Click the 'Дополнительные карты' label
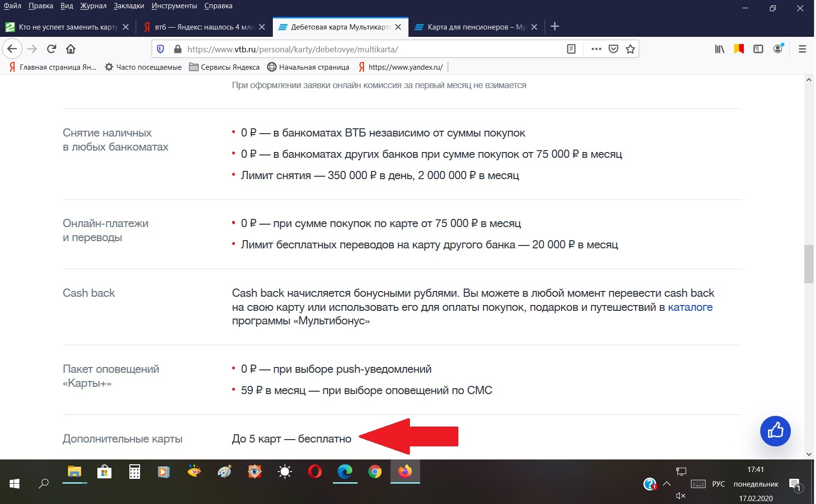Image resolution: width=816 pixels, height=504 pixels. [x=123, y=439]
